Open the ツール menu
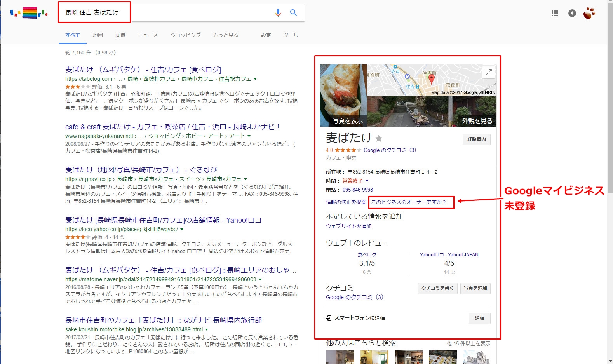Viewport: 613px width, 364px height. tap(291, 35)
